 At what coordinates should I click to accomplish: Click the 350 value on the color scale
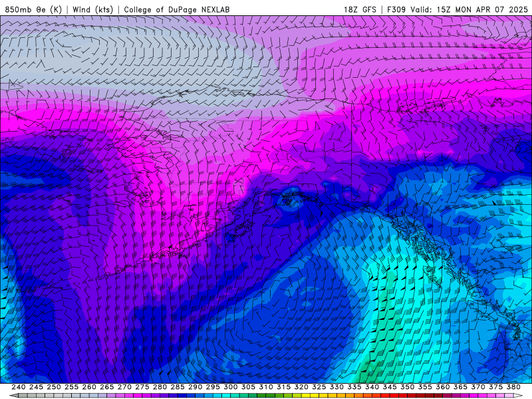407,387
